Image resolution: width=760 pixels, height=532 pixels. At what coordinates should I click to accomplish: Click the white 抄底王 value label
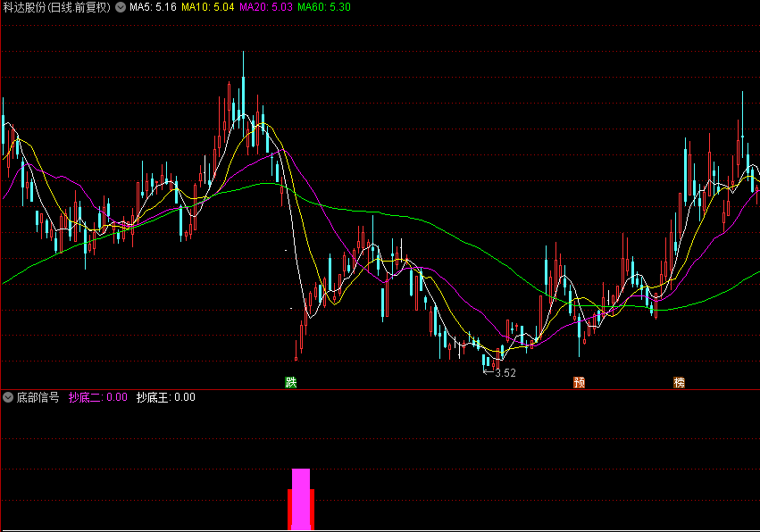(x=166, y=398)
